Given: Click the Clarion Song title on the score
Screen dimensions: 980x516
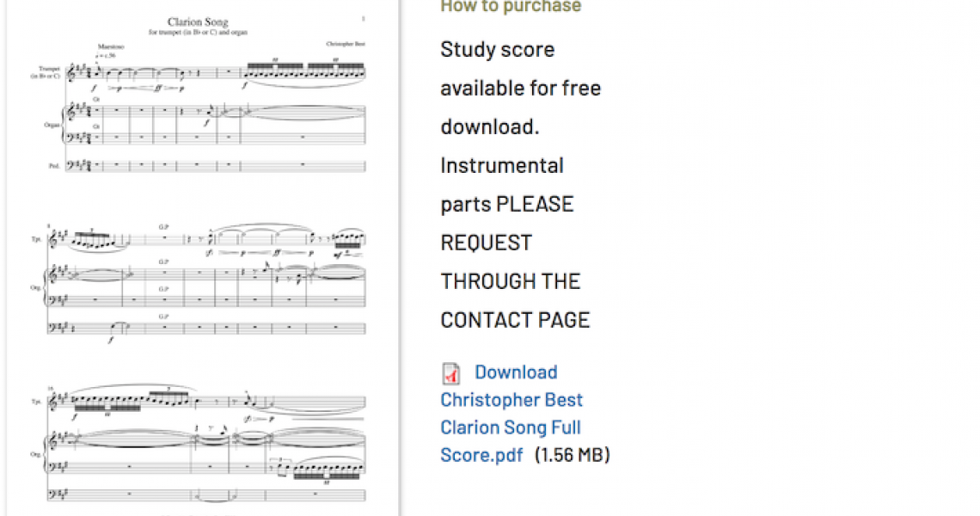Looking at the screenshot, I should 196,21.
